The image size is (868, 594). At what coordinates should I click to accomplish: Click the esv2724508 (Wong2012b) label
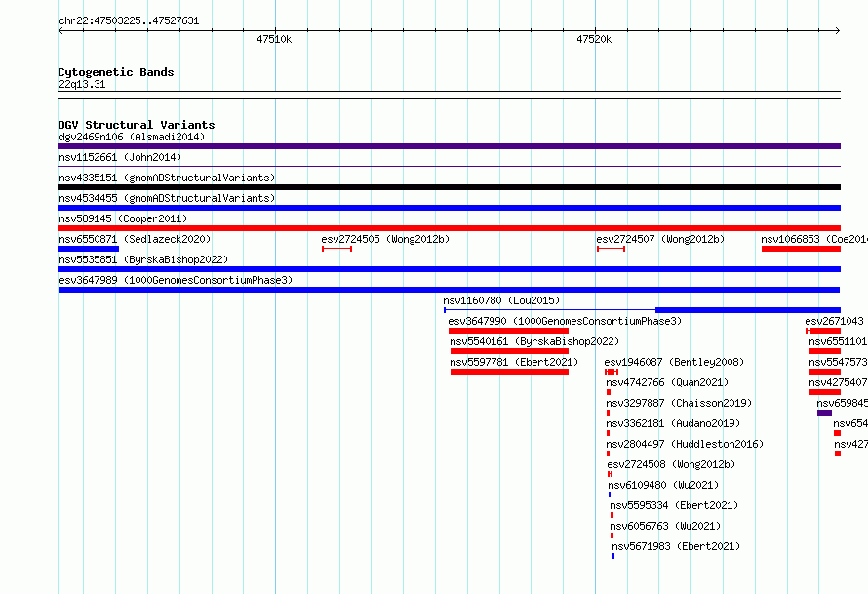click(671, 464)
